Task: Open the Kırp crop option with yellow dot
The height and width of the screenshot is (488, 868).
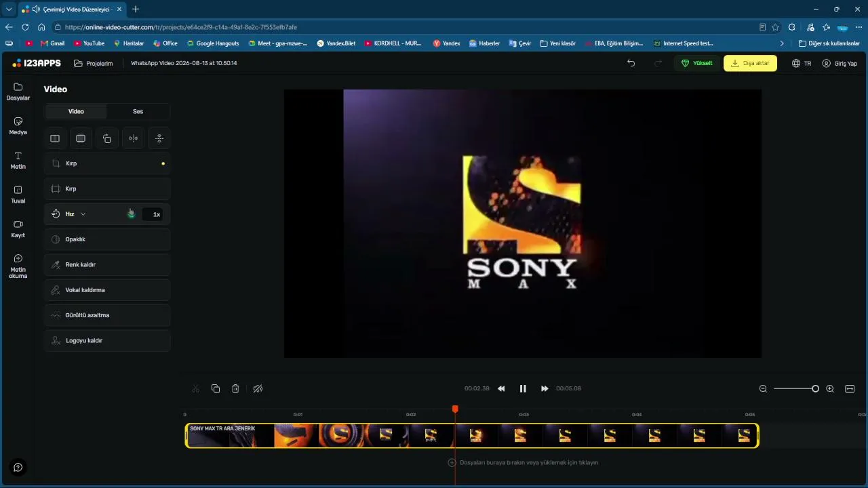Action: click(107, 163)
